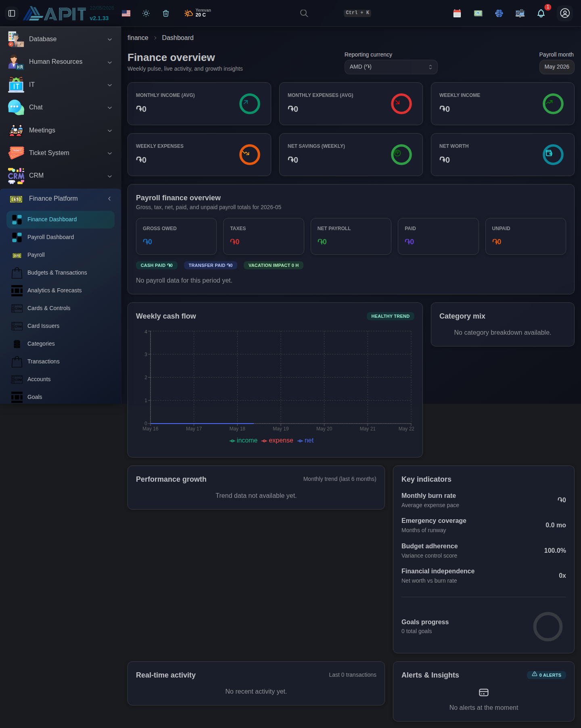
Task: Click the APIT logo
Action: (54, 14)
